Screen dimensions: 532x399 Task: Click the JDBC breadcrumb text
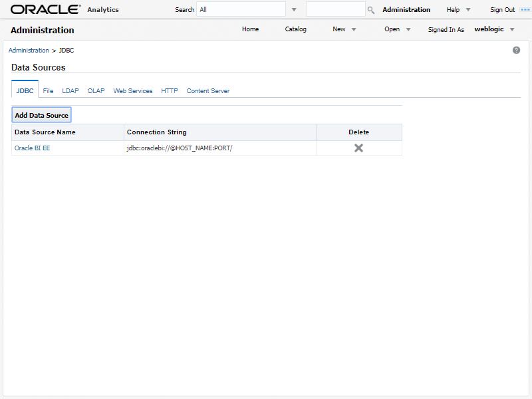(66, 51)
